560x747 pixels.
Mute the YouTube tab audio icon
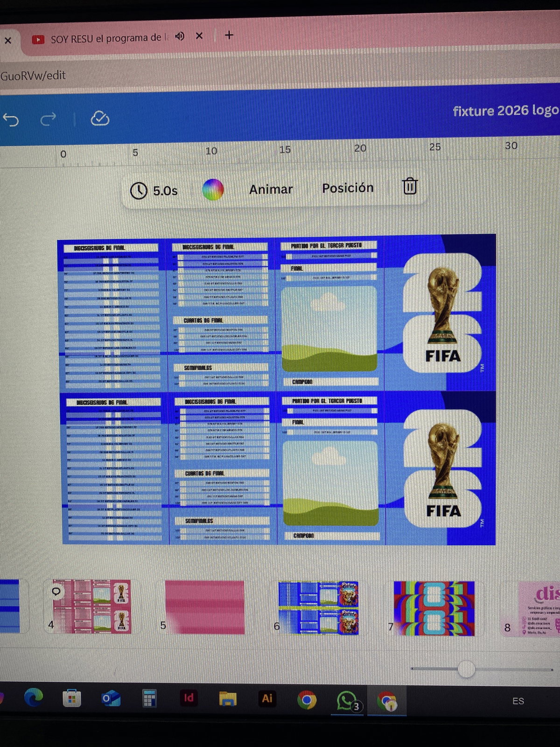(180, 36)
